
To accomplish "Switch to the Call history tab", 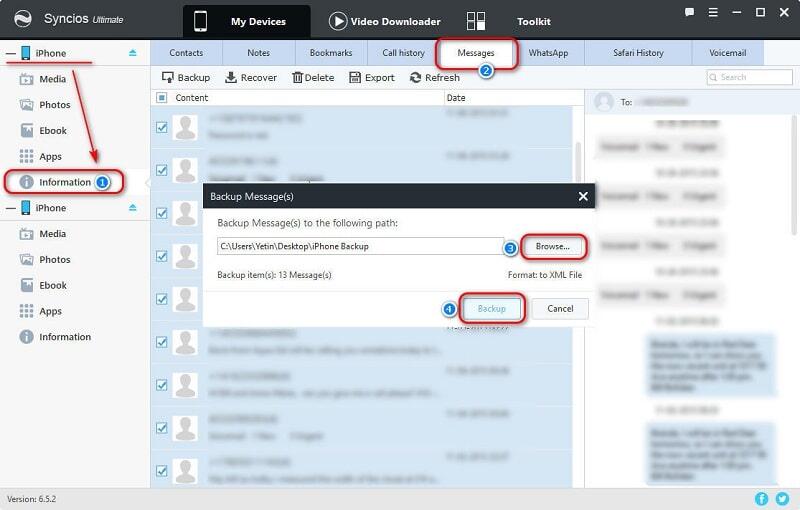I will [x=403, y=52].
